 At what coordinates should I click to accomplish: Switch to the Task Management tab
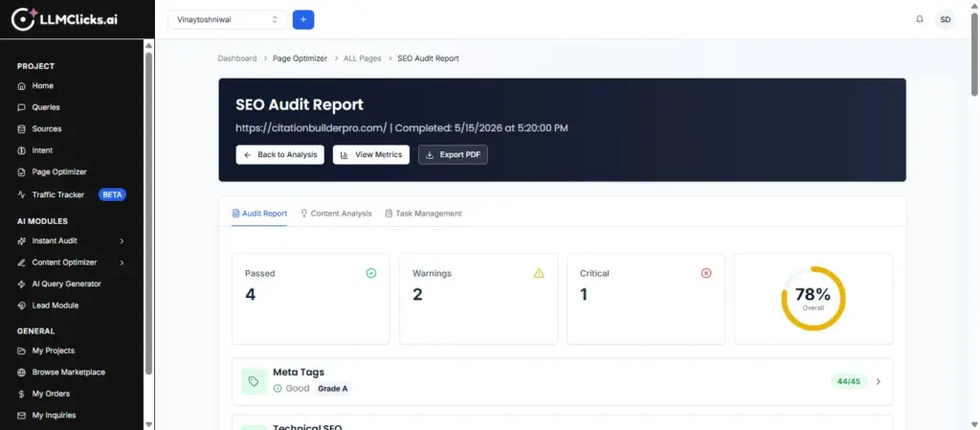(423, 214)
